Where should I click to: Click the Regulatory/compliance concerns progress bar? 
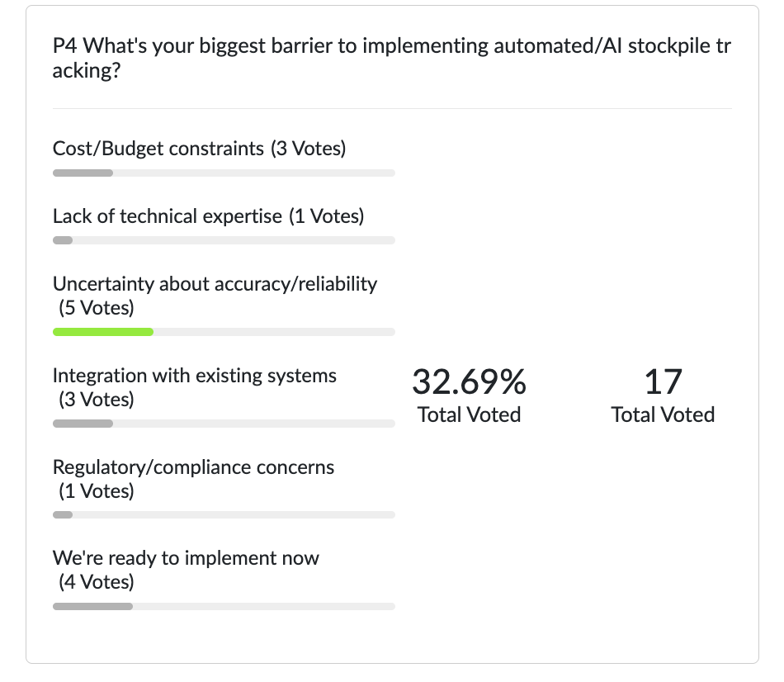click(224, 515)
